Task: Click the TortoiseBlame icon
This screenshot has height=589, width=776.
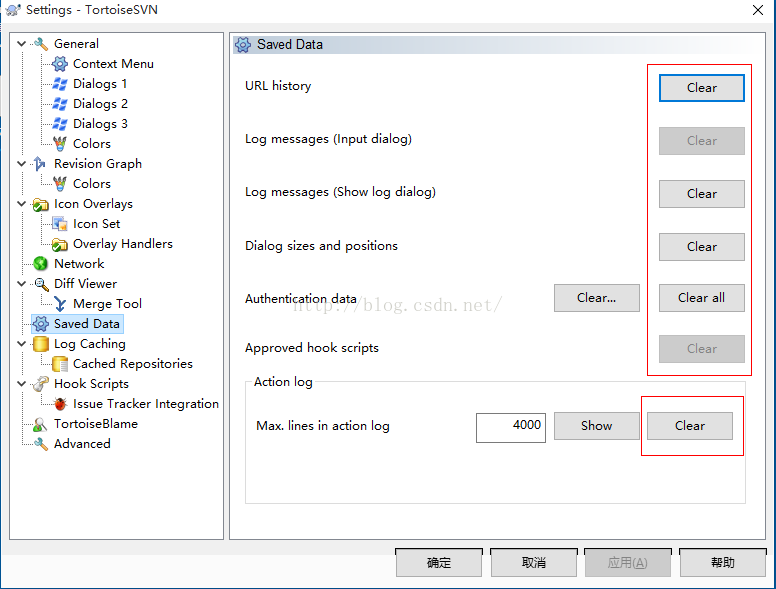Action: tap(41, 424)
